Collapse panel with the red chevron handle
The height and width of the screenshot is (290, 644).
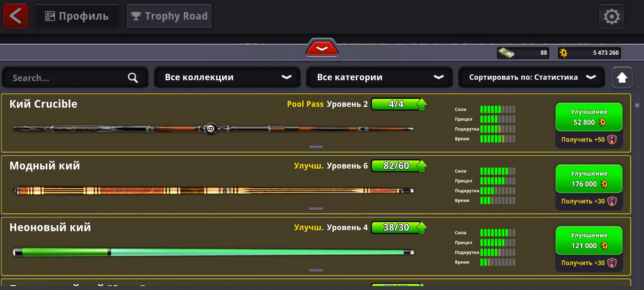point(322,48)
